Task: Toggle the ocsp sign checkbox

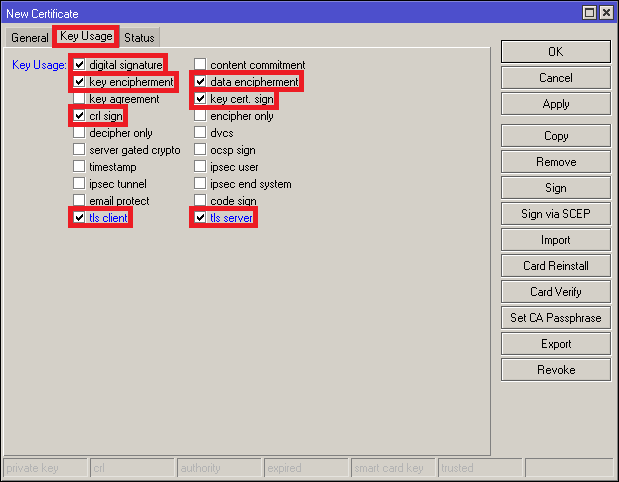Action: pos(201,150)
